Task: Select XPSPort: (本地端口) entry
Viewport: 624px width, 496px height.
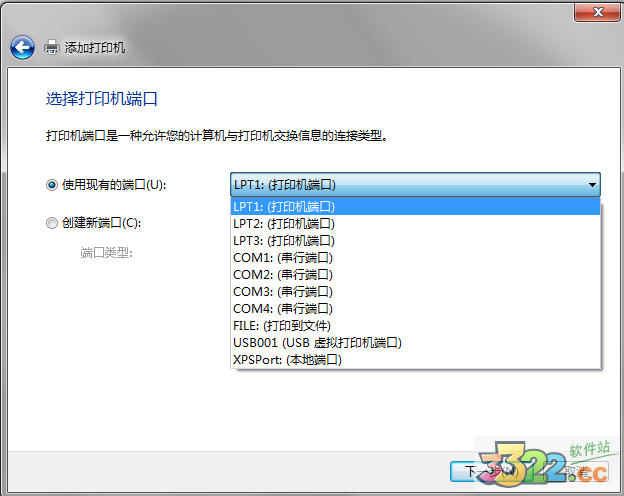Action: pyautogui.click(x=415, y=360)
